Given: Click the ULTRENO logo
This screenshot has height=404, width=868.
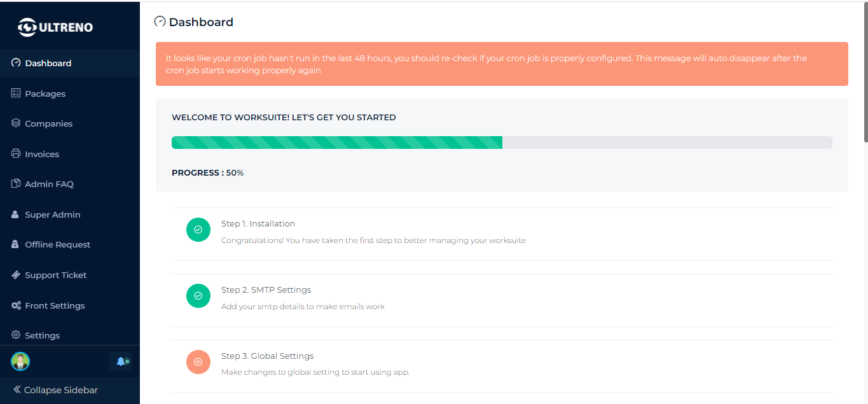Looking at the screenshot, I should 54,27.
